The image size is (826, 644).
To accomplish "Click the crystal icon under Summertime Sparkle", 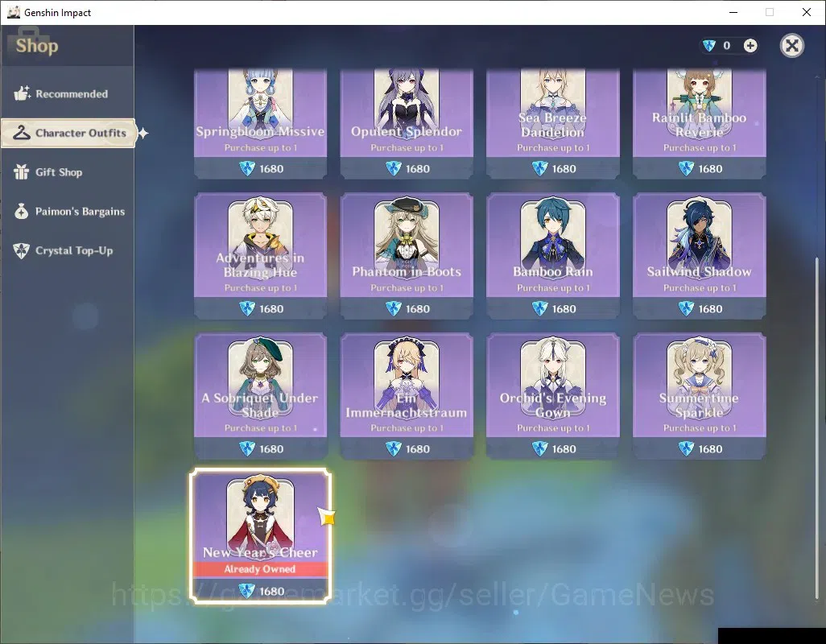I will tap(686, 448).
